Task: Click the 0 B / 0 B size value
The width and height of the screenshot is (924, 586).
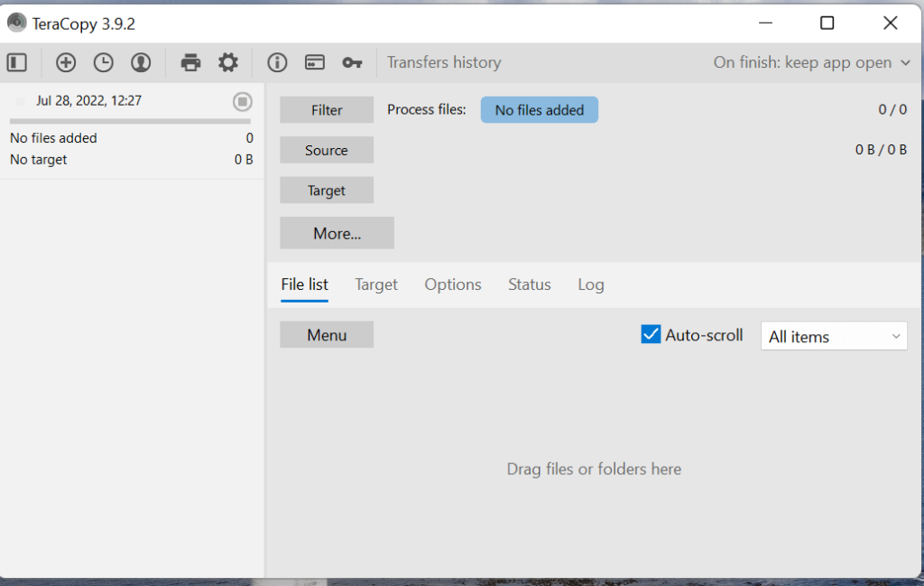Action: [x=881, y=150]
